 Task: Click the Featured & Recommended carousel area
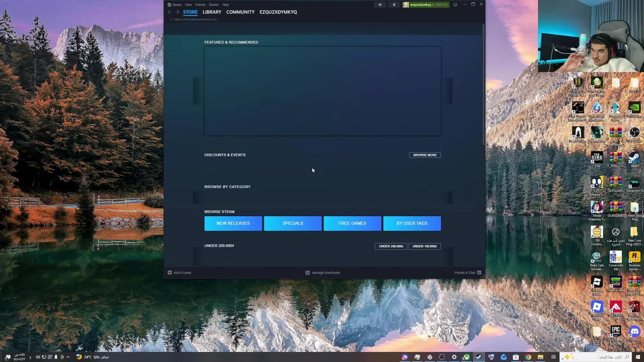point(323,91)
